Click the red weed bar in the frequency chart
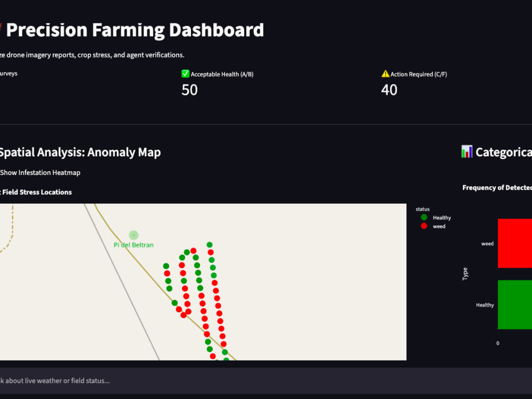The image size is (532, 399). click(x=514, y=243)
